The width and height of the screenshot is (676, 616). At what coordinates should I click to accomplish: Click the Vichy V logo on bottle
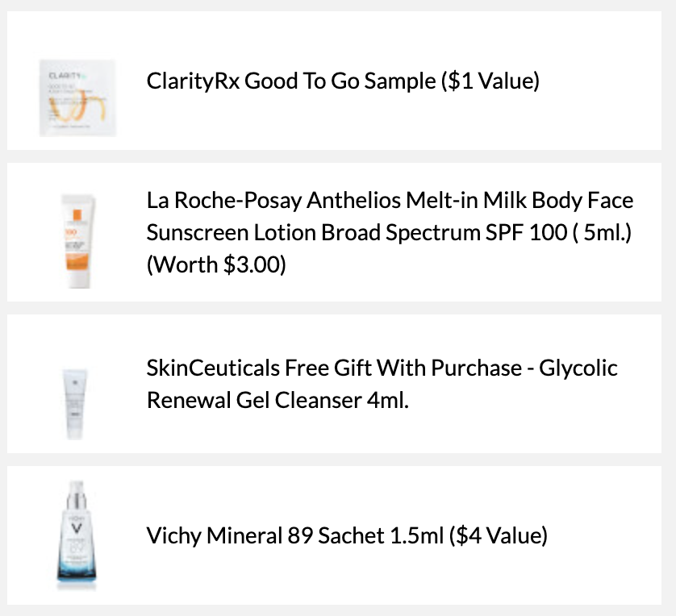[x=77, y=528]
